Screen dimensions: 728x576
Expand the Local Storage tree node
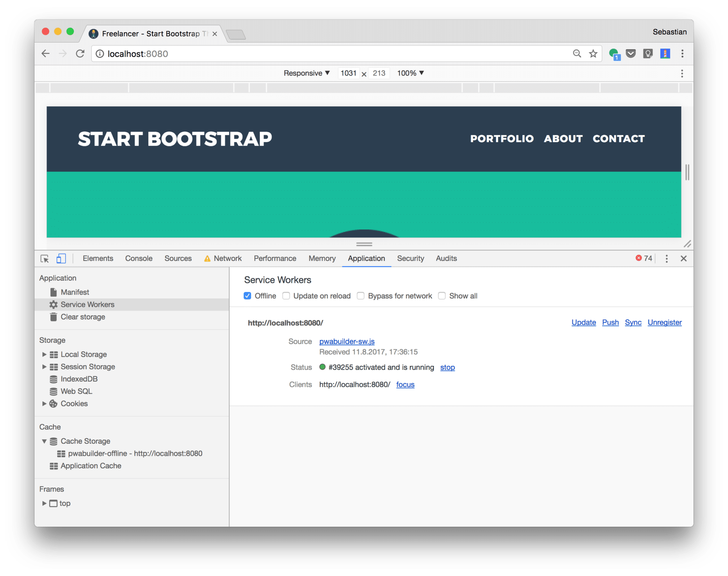pyautogui.click(x=44, y=354)
